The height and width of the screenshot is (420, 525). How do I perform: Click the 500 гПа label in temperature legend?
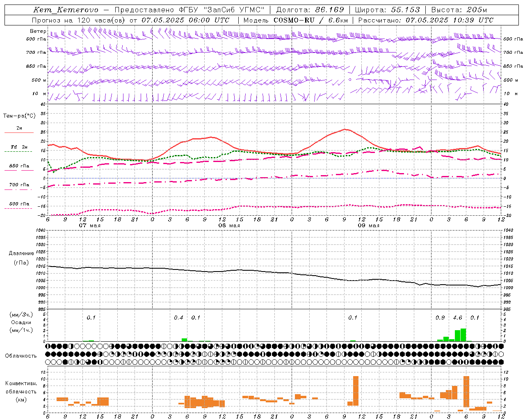point(19,203)
